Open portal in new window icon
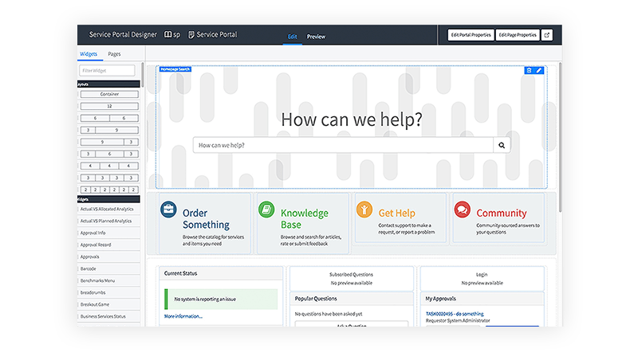 pyautogui.click(x=547, y=35)
